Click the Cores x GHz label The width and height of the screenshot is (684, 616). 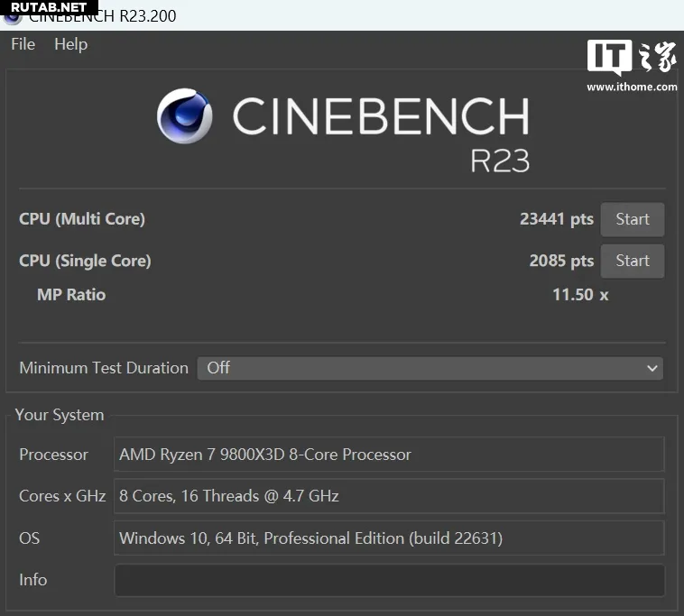click(x=62, y=496)
